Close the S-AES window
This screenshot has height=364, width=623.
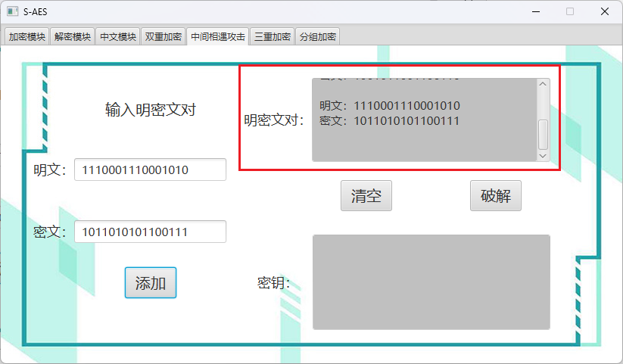pos(605,11)
